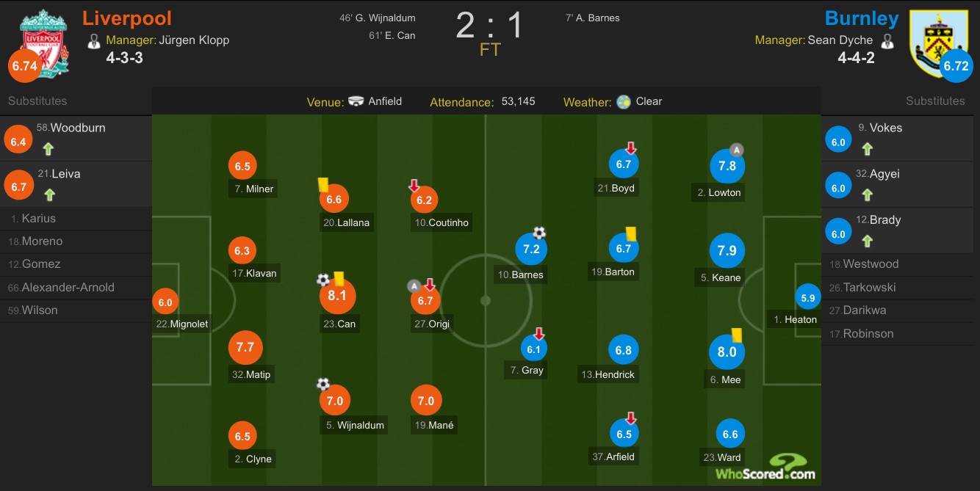Screen dimensions: 980x491
Task: Click the Anfield stadium icon
Action: (x=356, y=102)
